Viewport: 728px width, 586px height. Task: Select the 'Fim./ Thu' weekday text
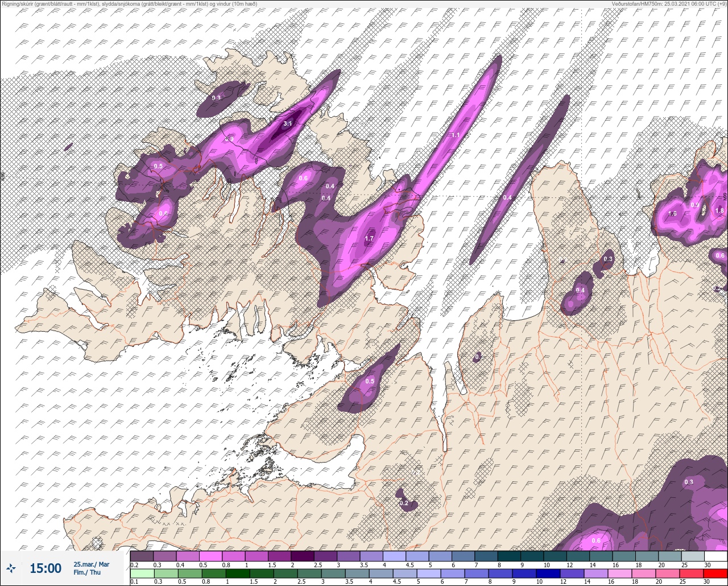(87, 572)
